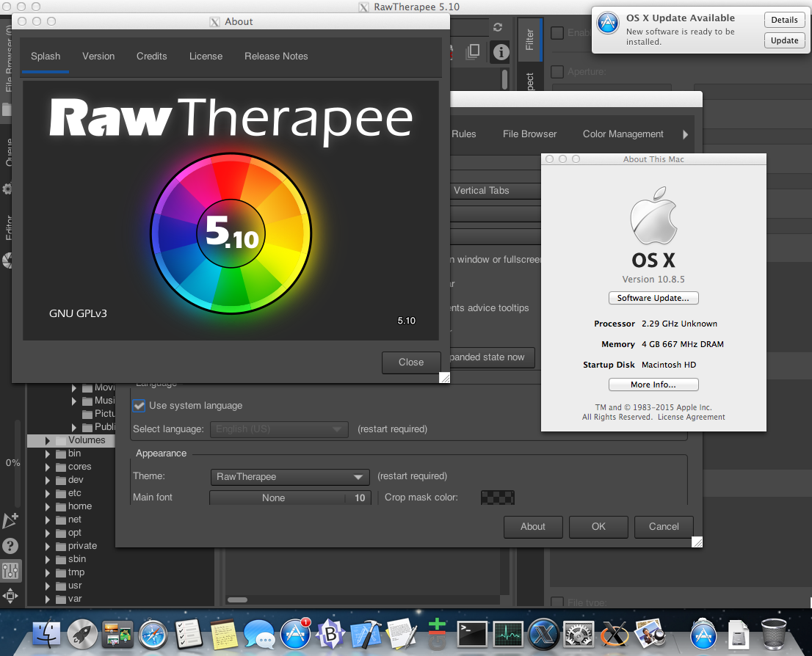Click the info icon in browser toolbar
The width and height of the screenshot is (812, 656).
point(501,51)
